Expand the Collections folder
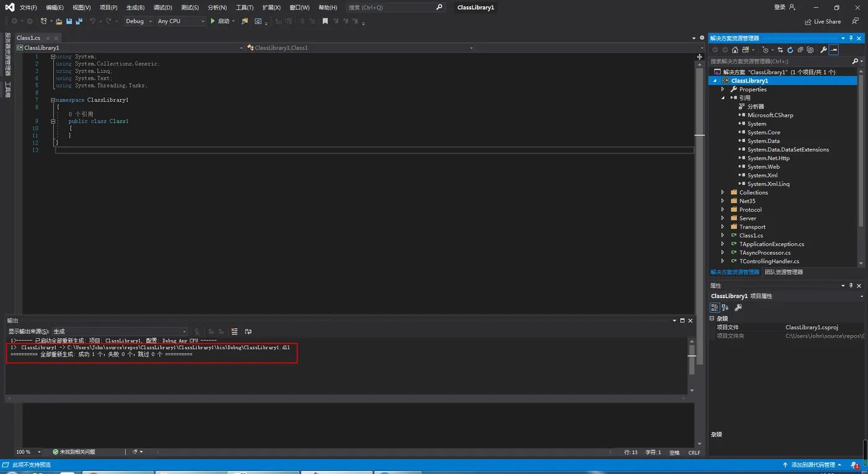Image resolution: width=868 pixels, height=474 pixels. pos(722,192)
